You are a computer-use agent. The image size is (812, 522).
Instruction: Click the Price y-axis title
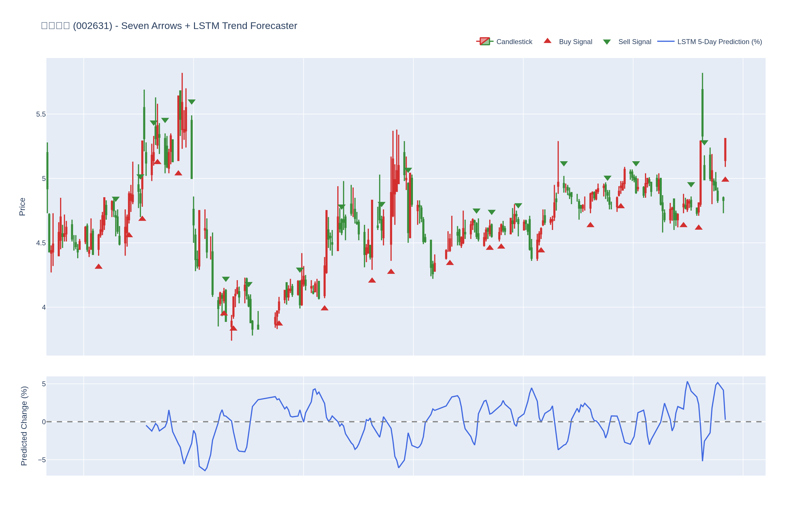22,207
